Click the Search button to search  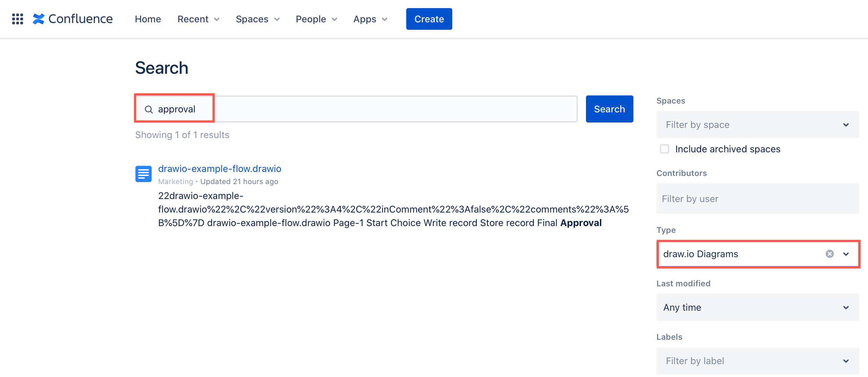coord(609,109)
